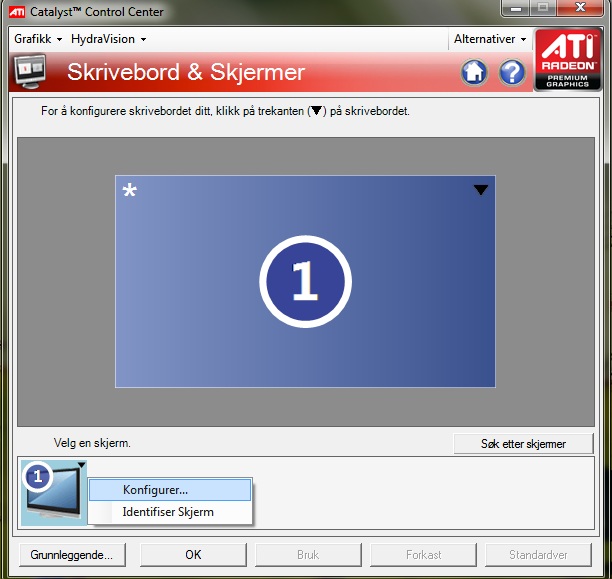
Task: Click the Standardver button
Action: click(538, 555)
